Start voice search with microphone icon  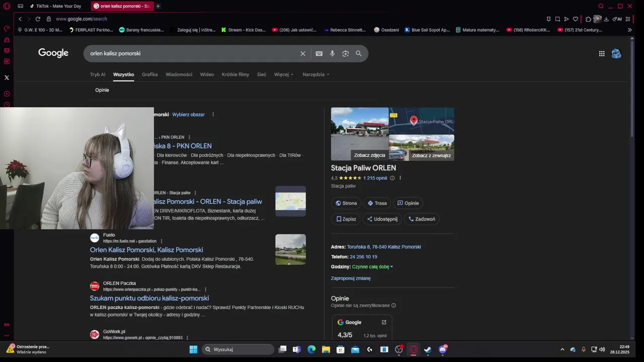332,53
